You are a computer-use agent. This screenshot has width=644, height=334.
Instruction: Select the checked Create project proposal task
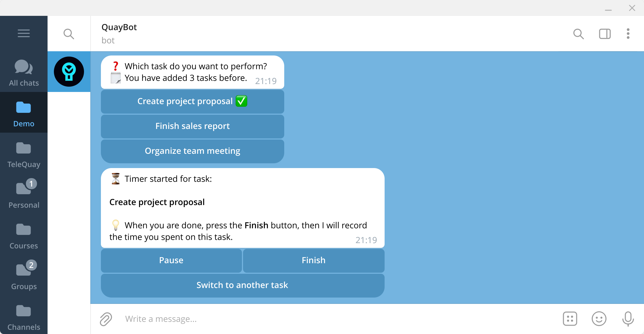[x=192, y=101]
